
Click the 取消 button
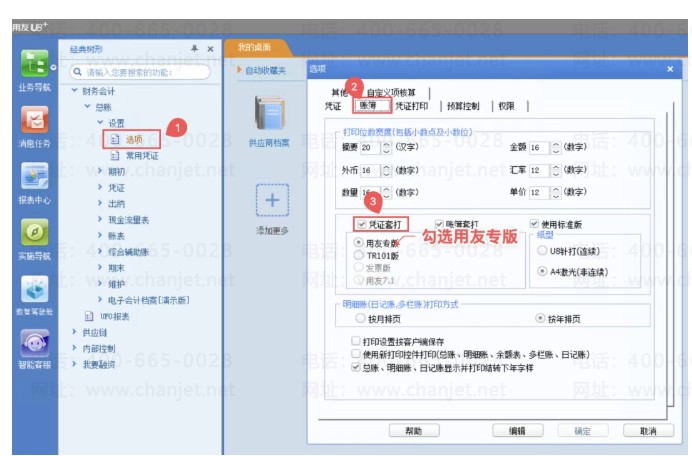point(648,430)
